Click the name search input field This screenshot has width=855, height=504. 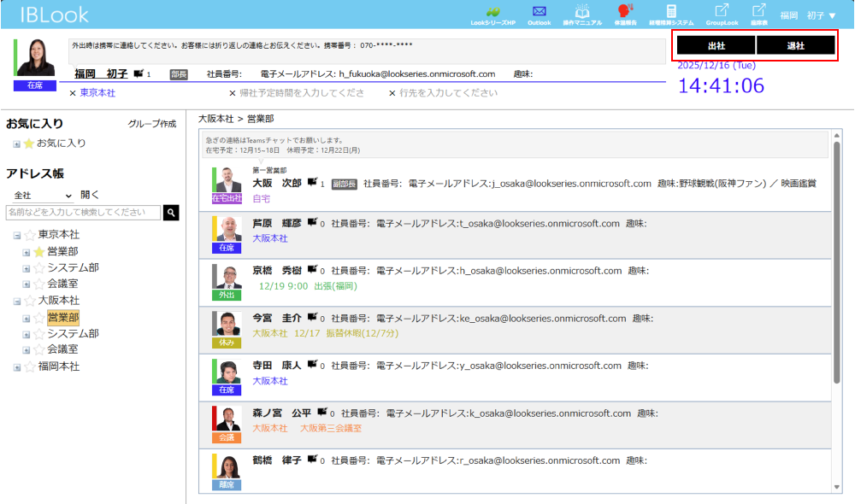point(83,213)
